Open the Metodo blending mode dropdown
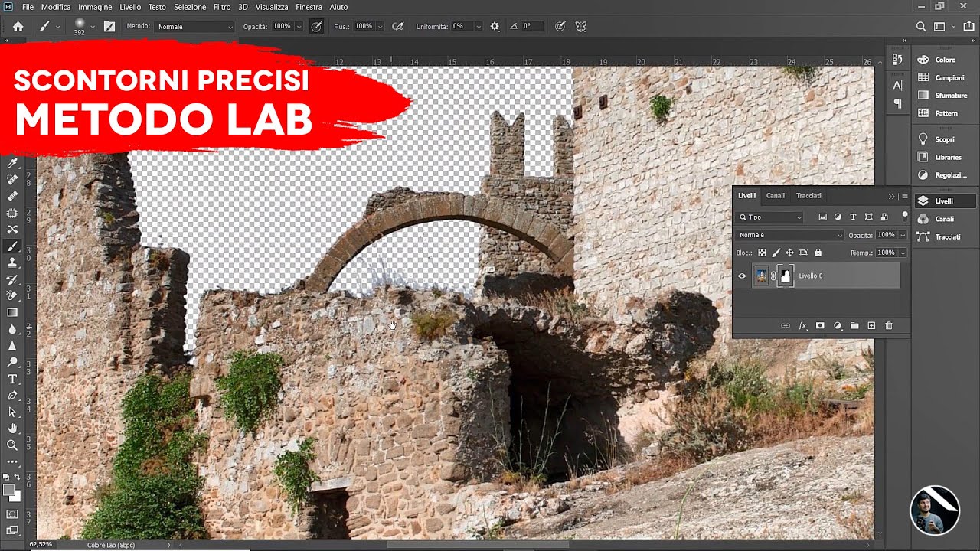Screen dimensions: 980x551 click(x=194, y=26)
